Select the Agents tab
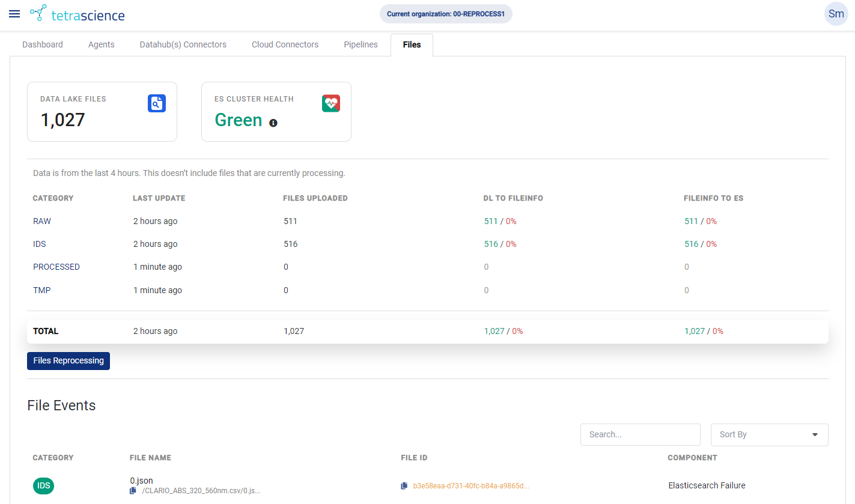The width and height of the screenshot is (855, 504). 101,44
